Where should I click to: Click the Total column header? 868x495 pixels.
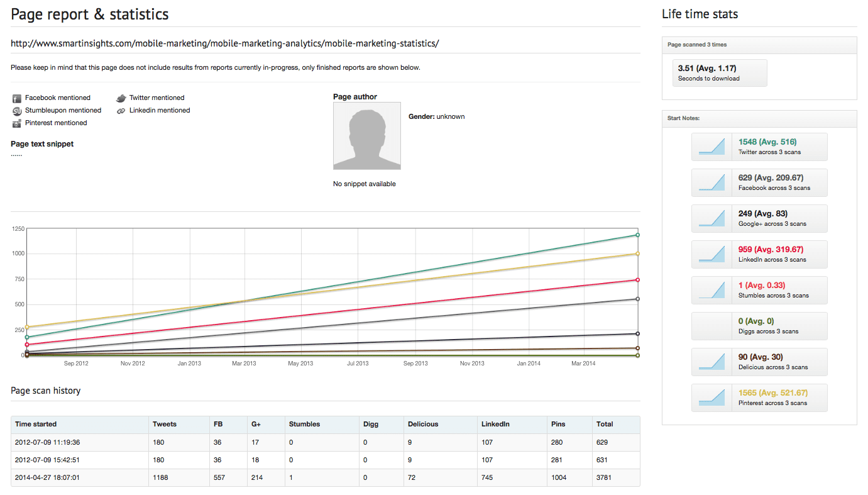(616, 425)
